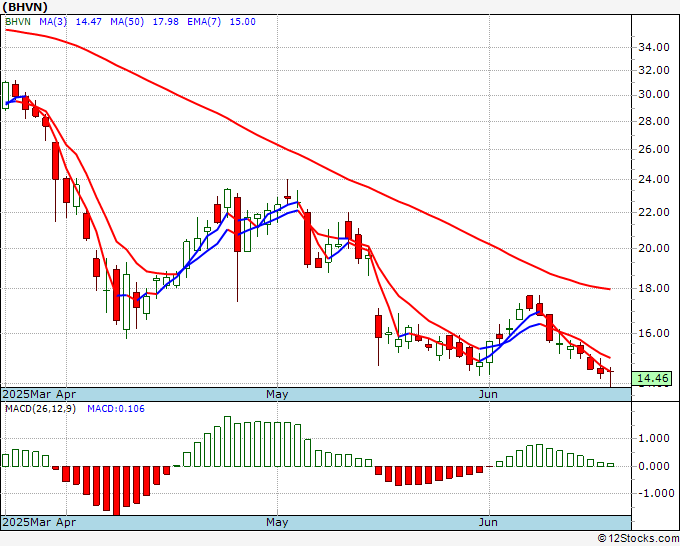The width and height of the screenshot is (680, 546).
Task: Click the (BHVN) chart title
Action: 25,7
